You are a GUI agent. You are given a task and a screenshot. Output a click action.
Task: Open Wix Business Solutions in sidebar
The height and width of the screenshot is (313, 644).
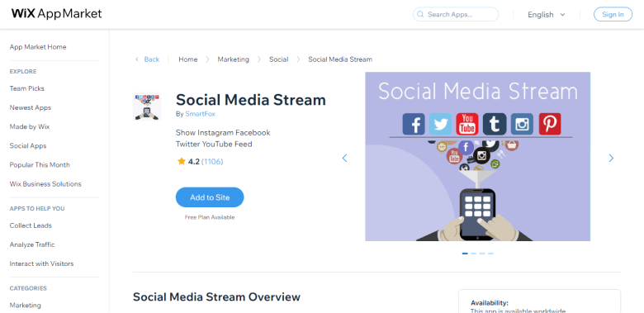point(45,184)
